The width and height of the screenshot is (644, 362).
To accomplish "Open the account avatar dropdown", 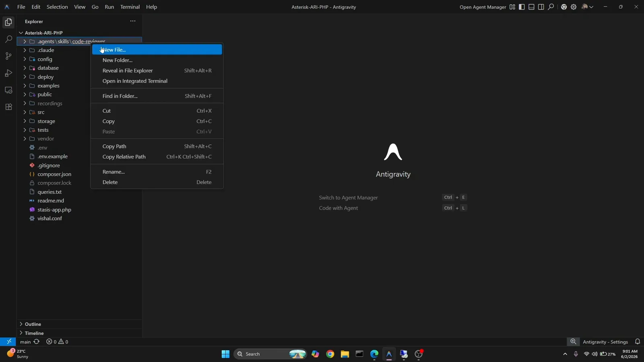I will 588,7.
